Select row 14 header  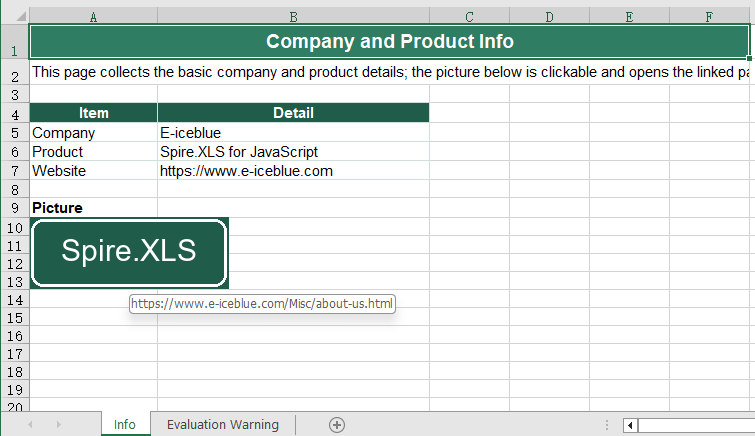tap(15, 300)
